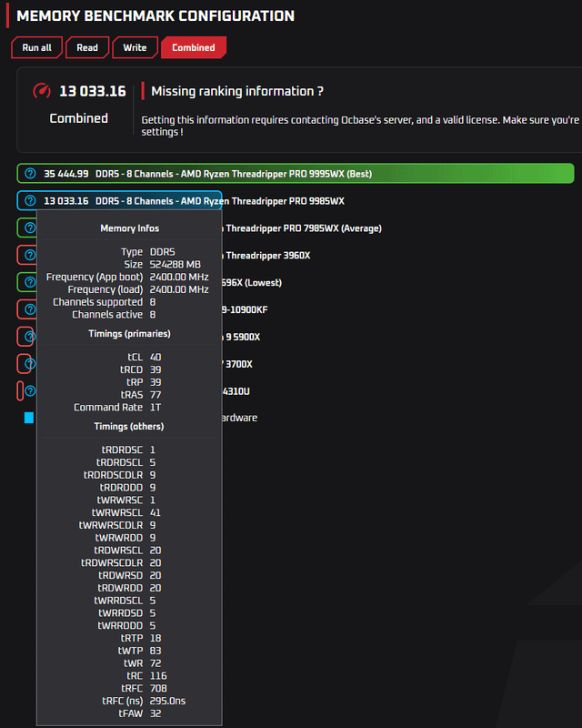The width and height of the screenshot is (582, 728).
Task: Click info icon on the 5900X row
Action: (29, 337)
